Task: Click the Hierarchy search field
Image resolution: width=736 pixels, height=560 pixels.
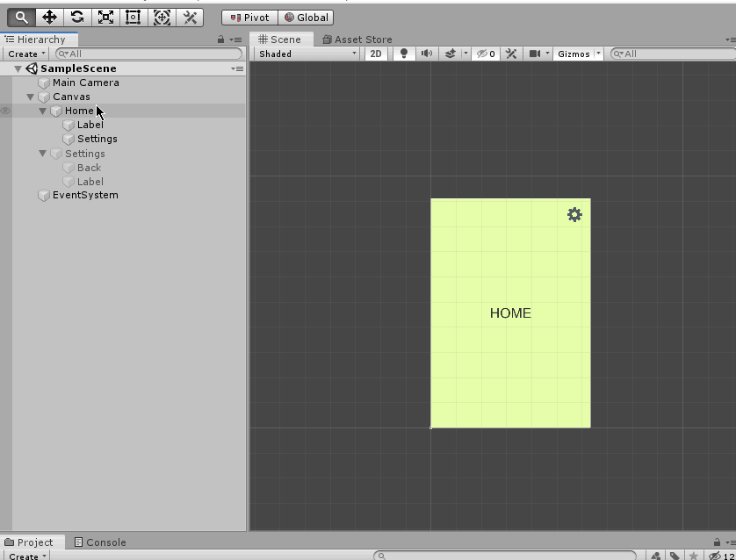Action: pos(148,54)
